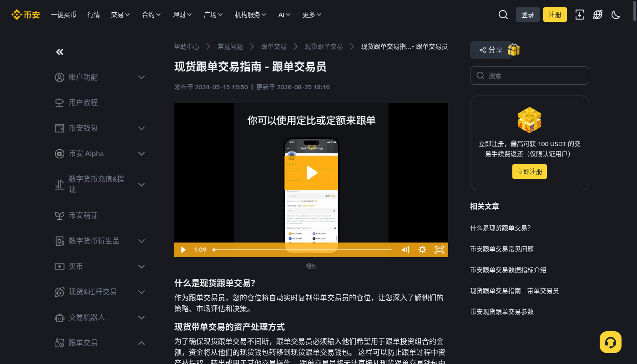
Task: Expand 币安 Alpha sidebar chevron
Action: pyautogui.click(x=142, y=154)
